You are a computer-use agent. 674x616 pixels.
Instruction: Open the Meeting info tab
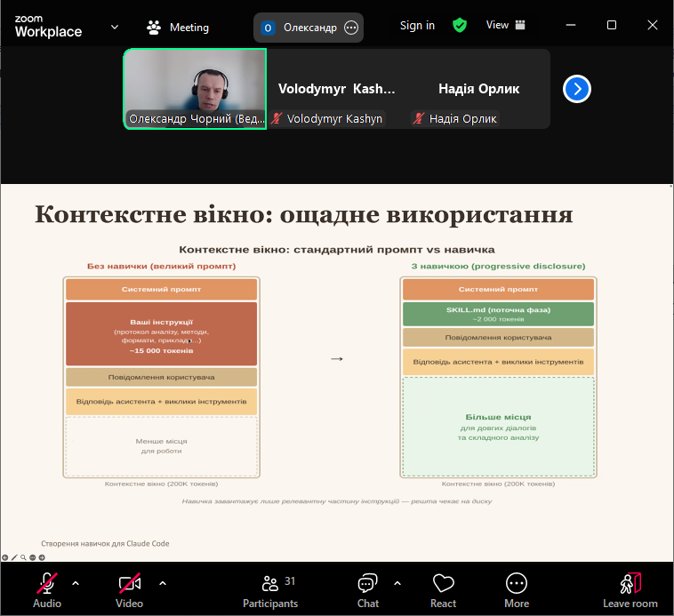pyautogui.click(x=179, y=28)
